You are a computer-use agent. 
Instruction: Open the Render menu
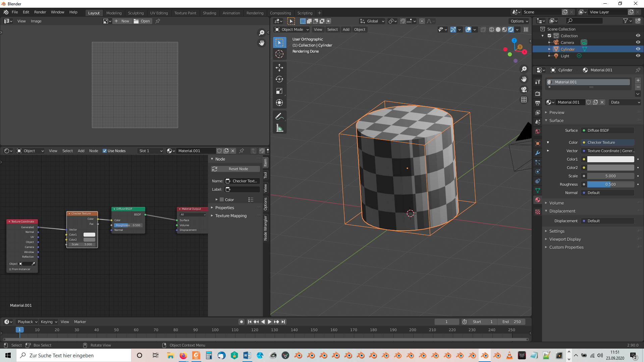pyautogui.click(x=40, y=12)
